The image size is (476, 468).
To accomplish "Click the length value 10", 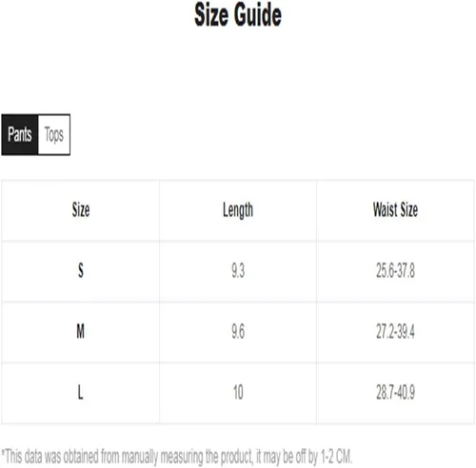I will click(x=238, y=392).
